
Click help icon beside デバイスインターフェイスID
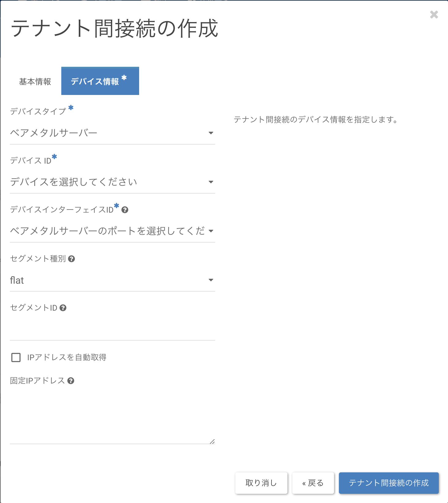coord(125,210)
